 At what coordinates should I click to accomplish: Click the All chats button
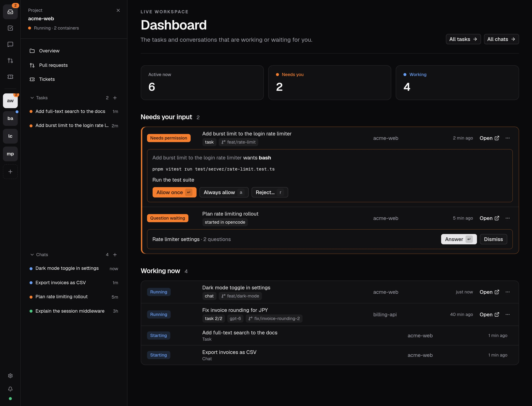tap(501, 39)
